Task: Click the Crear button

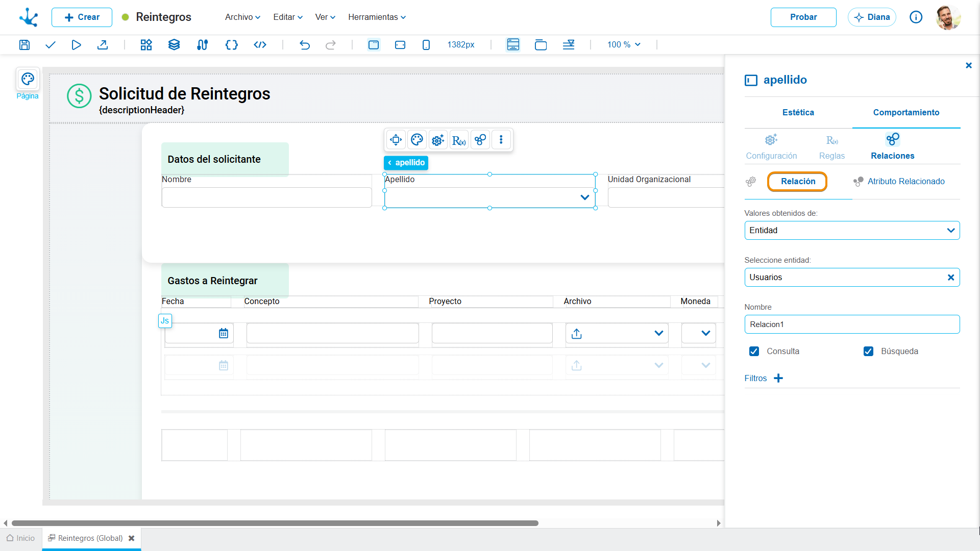Action: tap(82, 17)
